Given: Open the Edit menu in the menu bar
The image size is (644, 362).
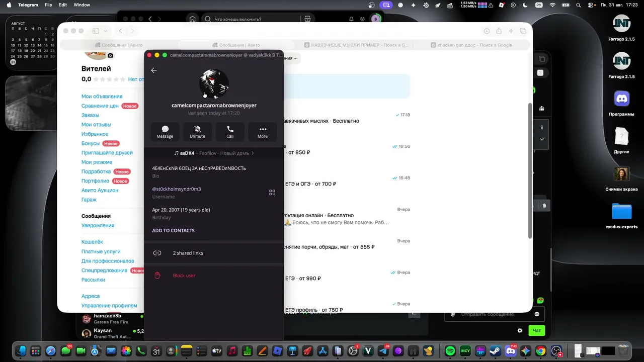Looking at the screenshot, I should click(x=63, y=5).
